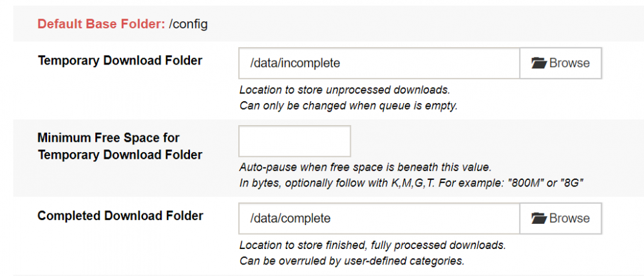Click 'Auto-pause when free space' hint text
Screen dimensions: 644x276
[x=365, y=168]
